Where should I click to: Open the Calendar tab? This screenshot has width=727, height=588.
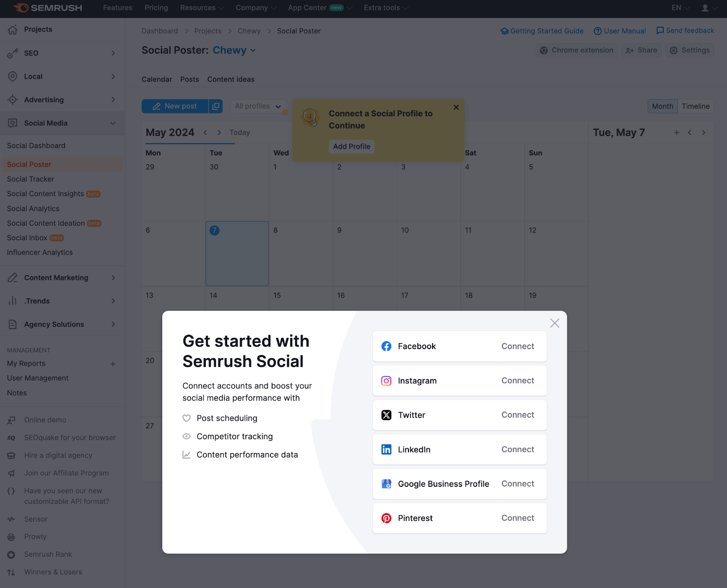click(157, 79)
